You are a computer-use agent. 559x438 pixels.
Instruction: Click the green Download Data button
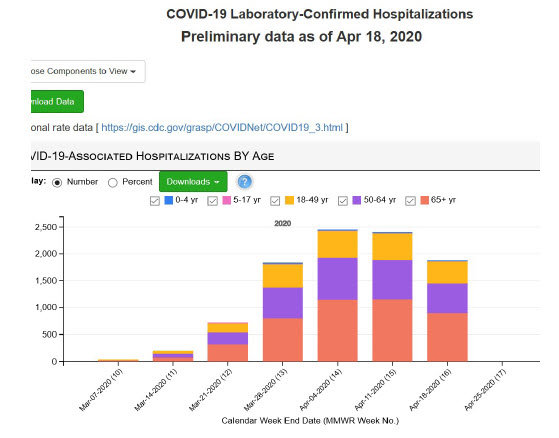[57, 102]
